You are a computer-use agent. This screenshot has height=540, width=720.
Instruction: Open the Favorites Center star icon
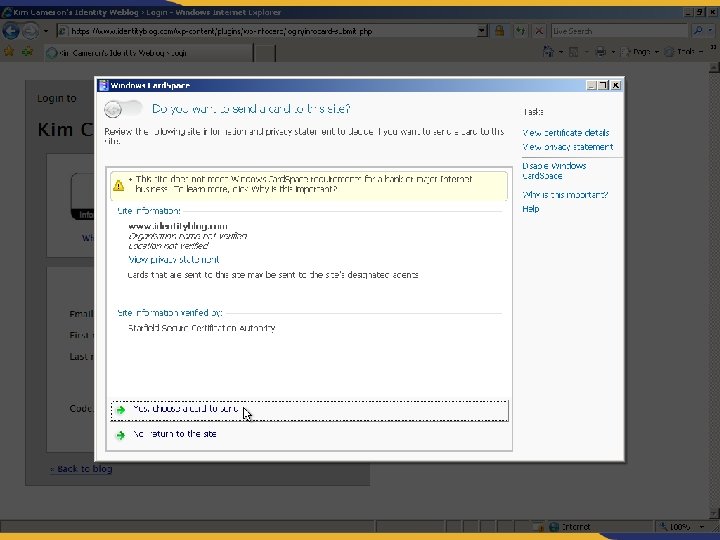pyautogui.click(x=9, y=52)
